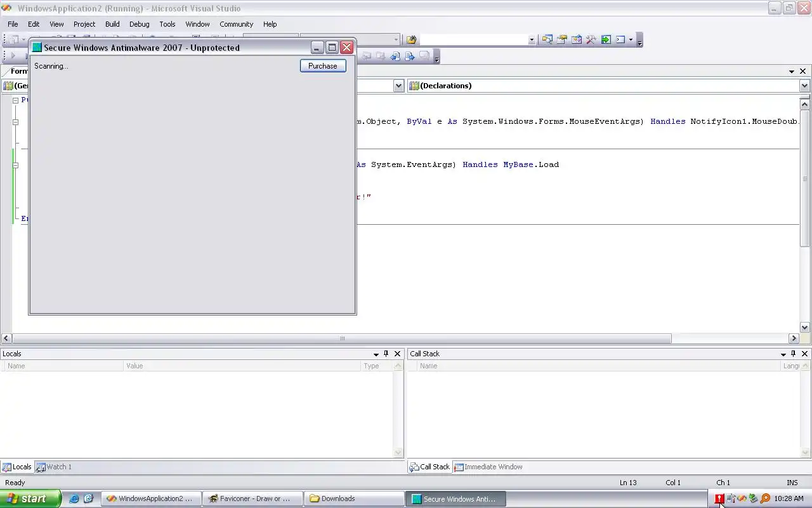Open the View menu
This screenshot has height=508, width=812.
click(x=56, y=24)
